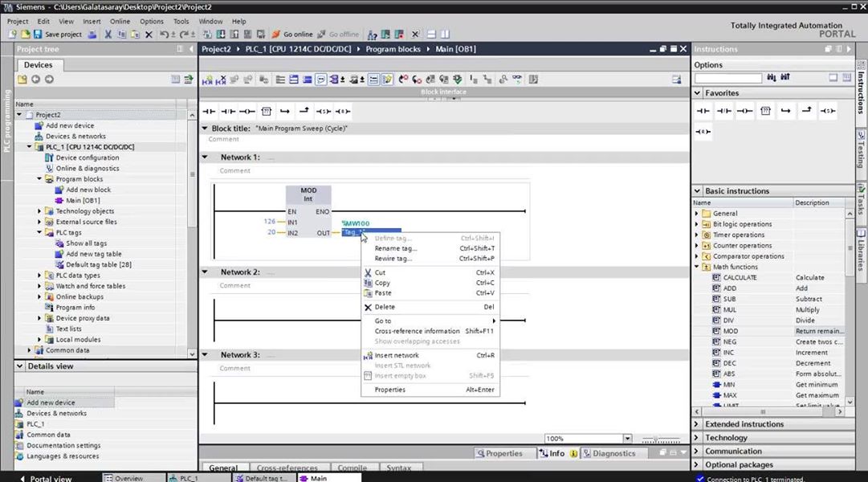Image resolution: width=868 pixels, height=482 pixels.
Task: Open the Technology instructions section
Action: pyautogui.click(x=726, y=438)
